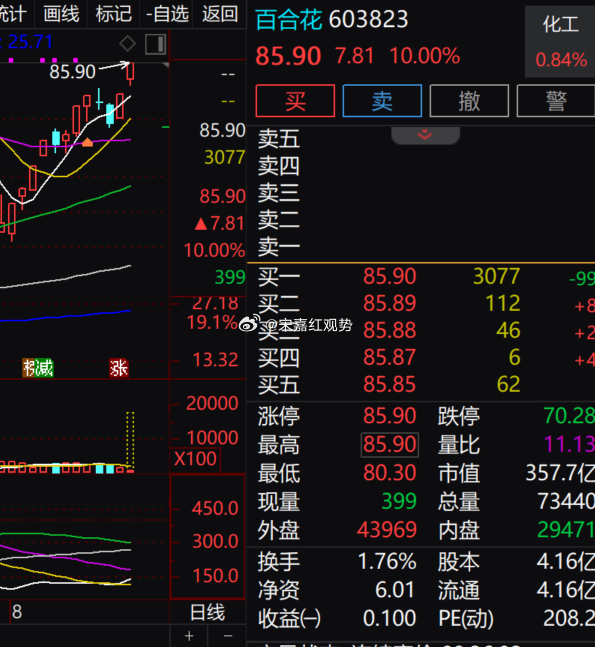The image size is (595, 647).
Task: Click the 跌停 value 70.28
Action: [569, 416]
